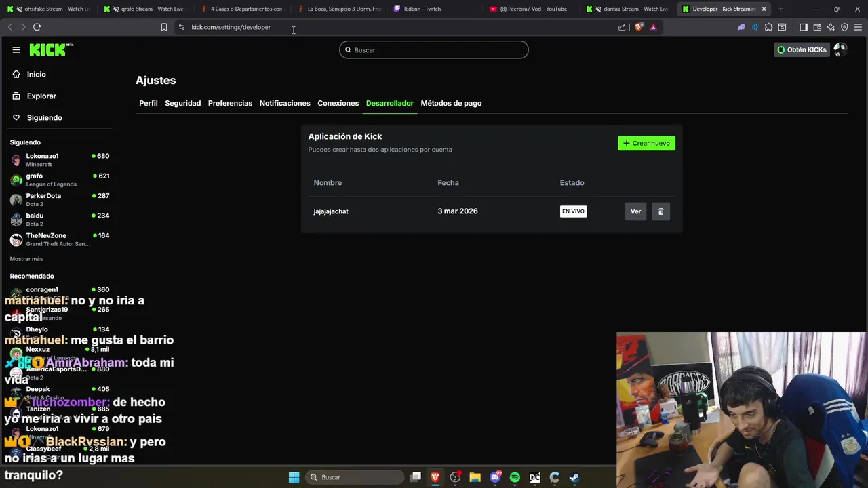Open grafo channel in Siguiendo list
The image size is (868, 488).
tap(60, 180)
